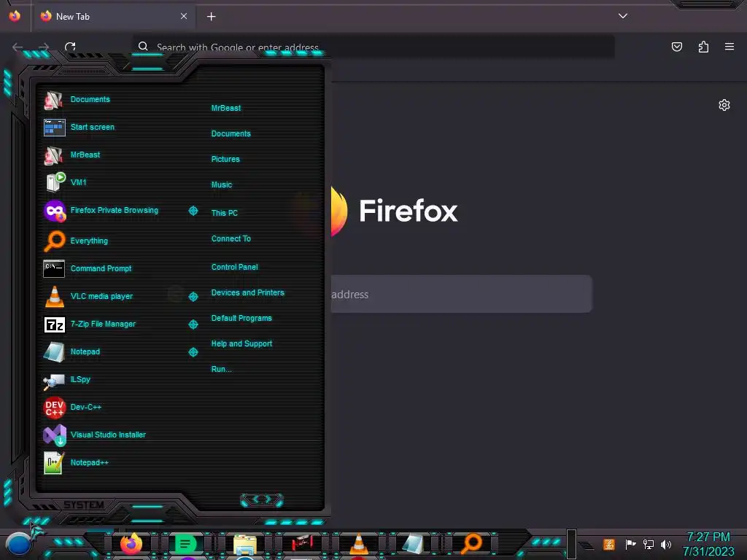747x560 pixels.
Task: Go back in Firefox
Action: (18, 47)
